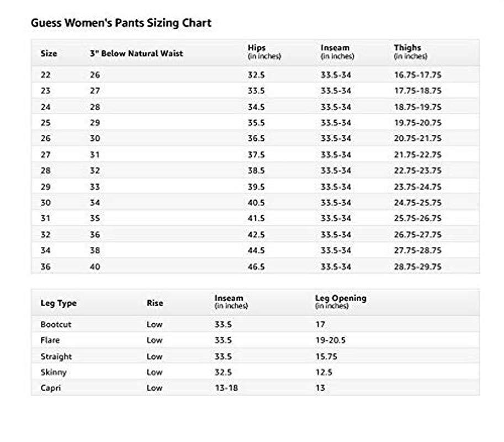Select the 28.75-29.75 thighs value
This screenshot has height=442, width=504.
point(417,266)
